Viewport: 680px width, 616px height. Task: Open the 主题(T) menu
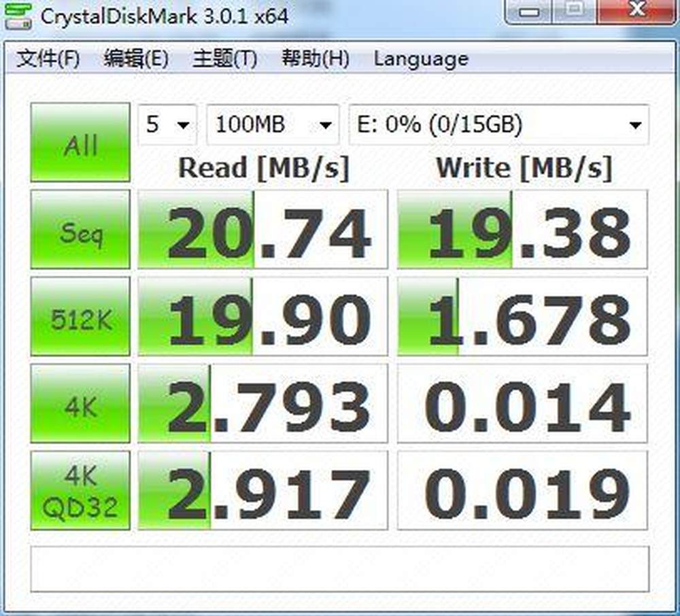click(224, 58)
